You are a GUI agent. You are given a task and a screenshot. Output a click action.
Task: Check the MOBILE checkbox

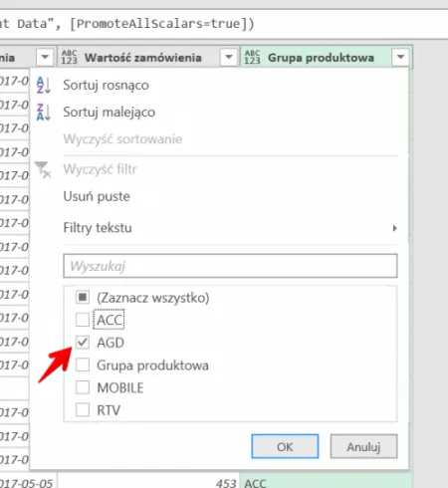coord(83,387)
